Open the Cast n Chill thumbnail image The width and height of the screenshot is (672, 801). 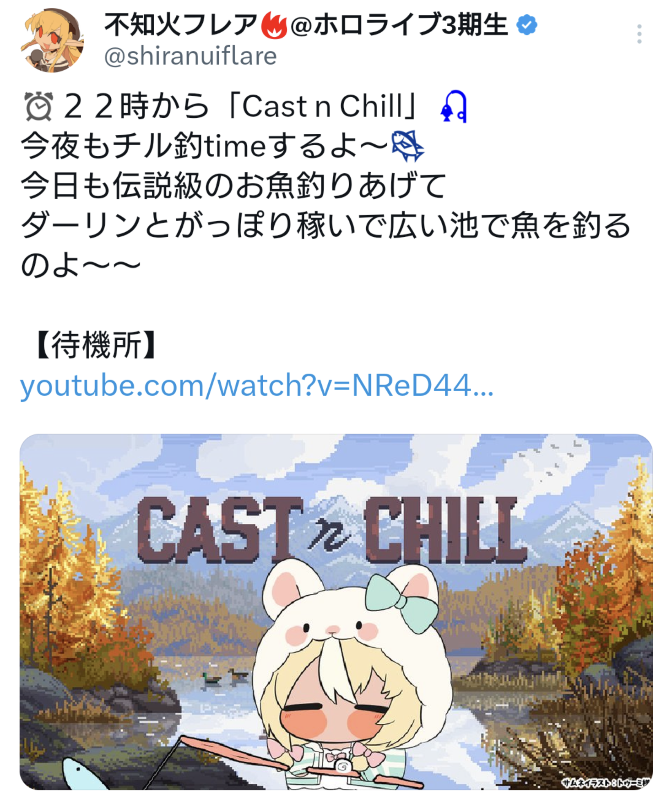pos(336,612)
